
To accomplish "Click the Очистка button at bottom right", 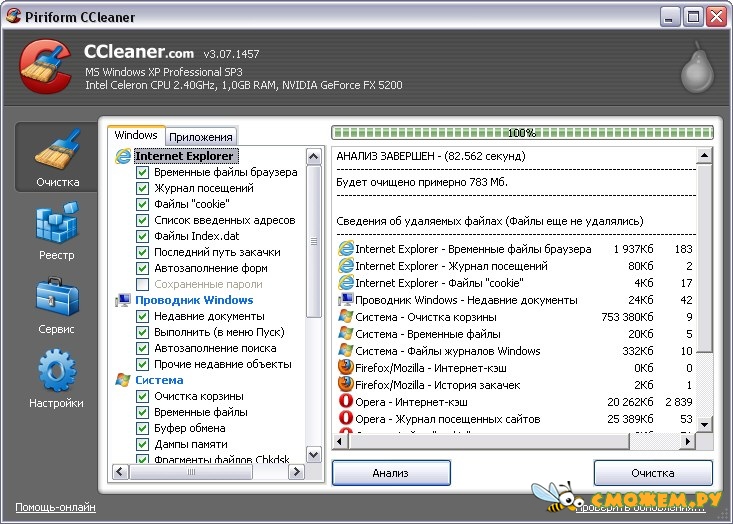I will coord(653,473).
